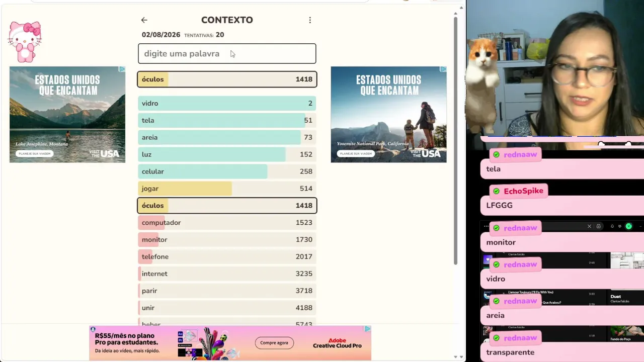
Task: Select the 'tela' row ranked 51
Action: (x=227, y=121)
